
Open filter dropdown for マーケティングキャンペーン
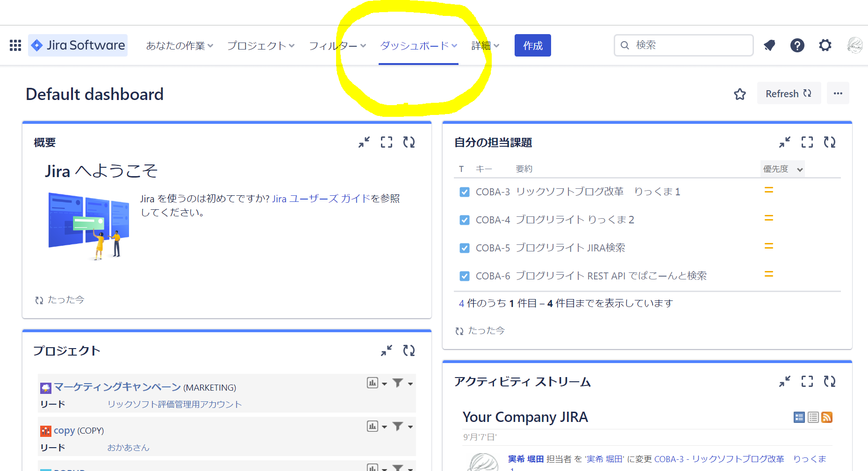pos(402,383)
